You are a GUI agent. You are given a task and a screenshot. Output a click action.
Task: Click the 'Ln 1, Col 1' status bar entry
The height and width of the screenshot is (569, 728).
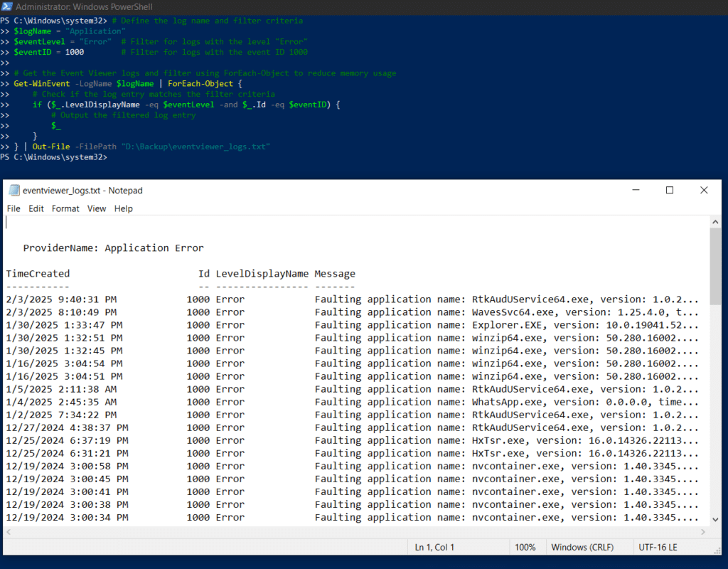click(x=434, y=547)
